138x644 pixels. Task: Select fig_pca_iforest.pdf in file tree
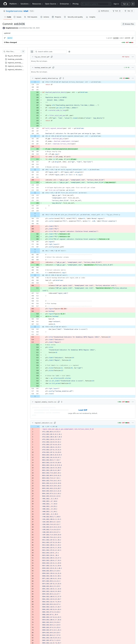coord(15,56)
